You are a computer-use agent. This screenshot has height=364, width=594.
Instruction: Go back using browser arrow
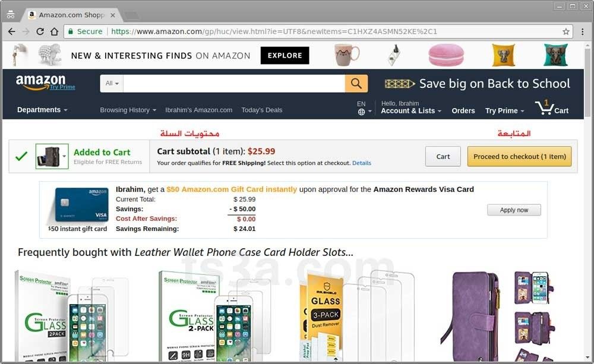click(12, 31)
